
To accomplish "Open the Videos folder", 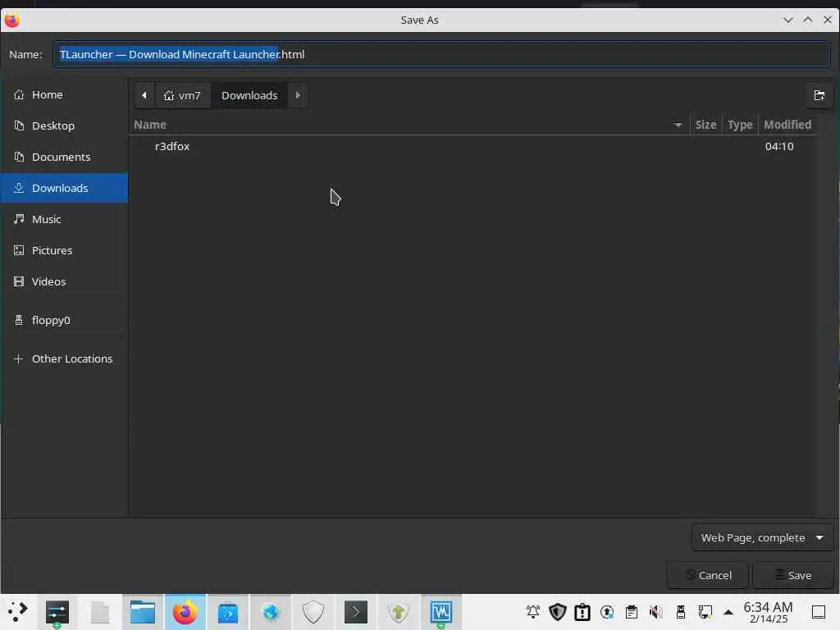I will (64, 281).
